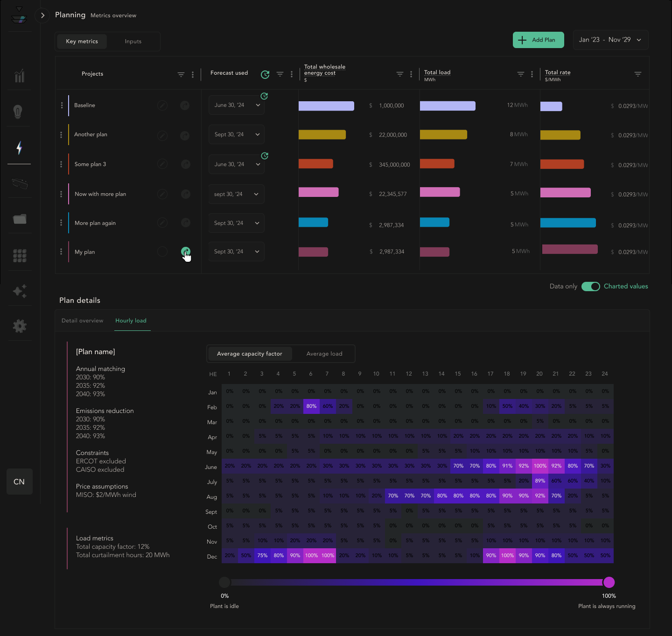Switch to the Inputs view
This screenshot has height=636, width=672.
133,42
